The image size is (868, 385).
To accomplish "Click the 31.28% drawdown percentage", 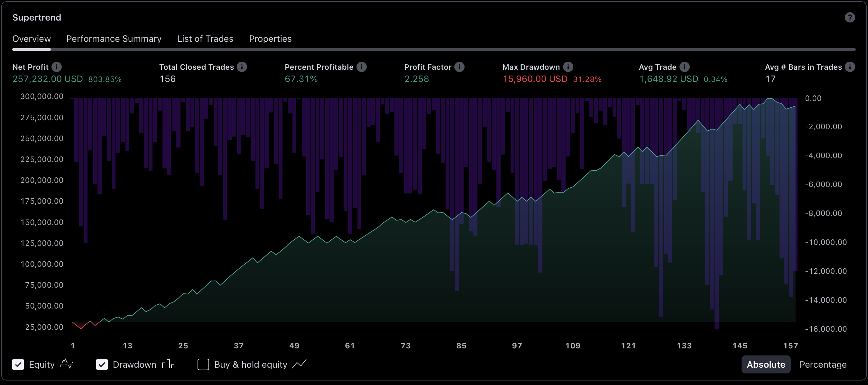I will (587, 79).
